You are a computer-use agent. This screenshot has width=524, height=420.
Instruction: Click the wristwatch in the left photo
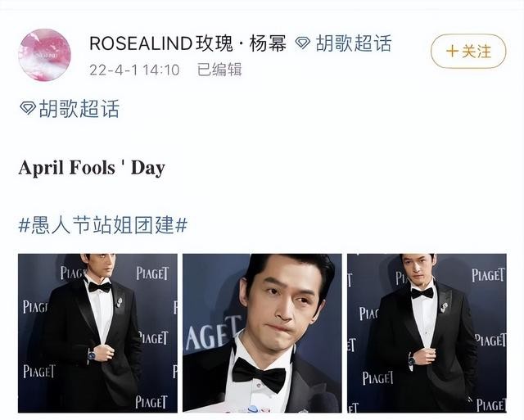(x=91, y=355)
